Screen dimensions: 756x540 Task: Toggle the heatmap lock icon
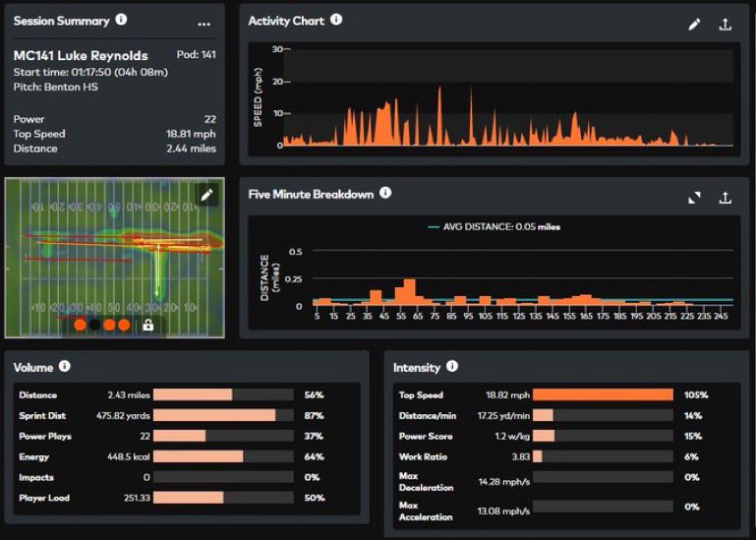coord(148,325)
